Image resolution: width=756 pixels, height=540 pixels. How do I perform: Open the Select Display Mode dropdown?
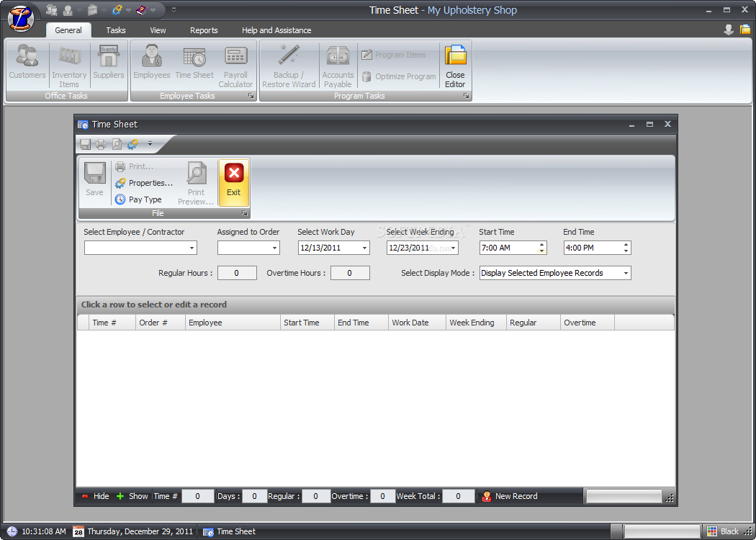626,273
